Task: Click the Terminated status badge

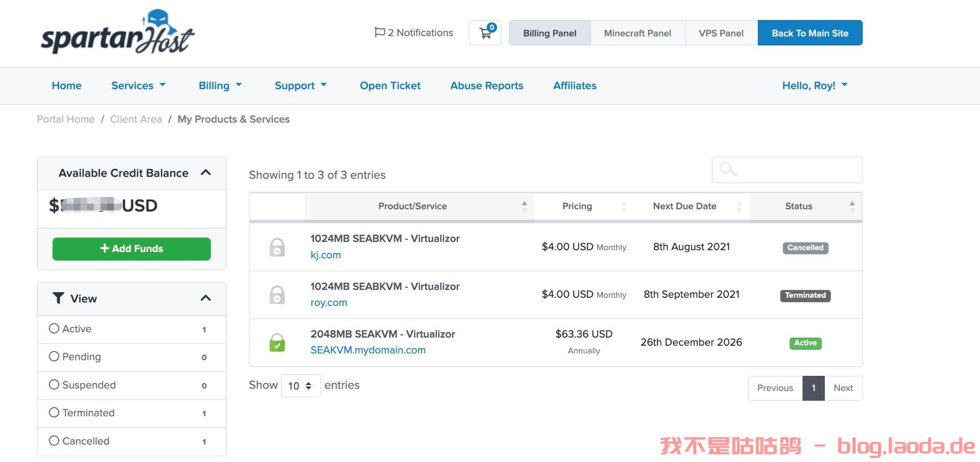Action: (x=805, y=295)
